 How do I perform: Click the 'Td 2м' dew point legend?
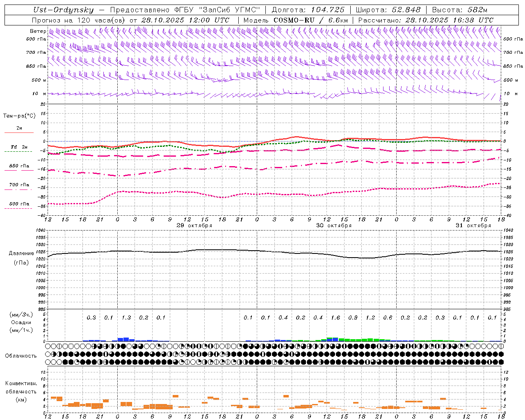pyautogui.click(x=19, y=147)
